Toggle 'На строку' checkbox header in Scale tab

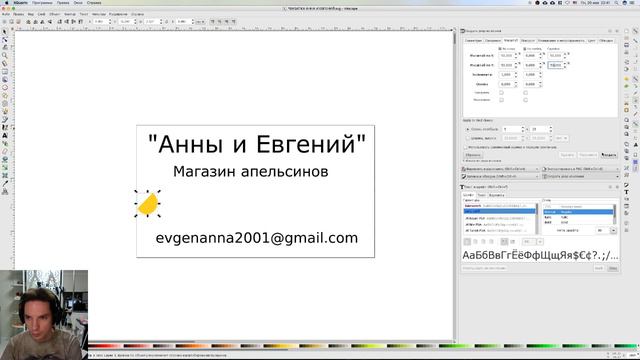pos(500,49)
